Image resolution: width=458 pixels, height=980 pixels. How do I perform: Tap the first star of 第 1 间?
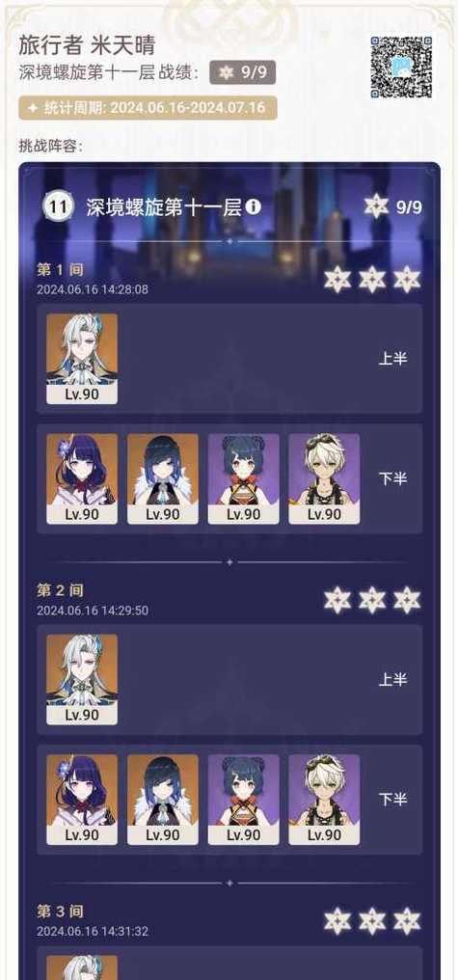(x=337, y=280)
